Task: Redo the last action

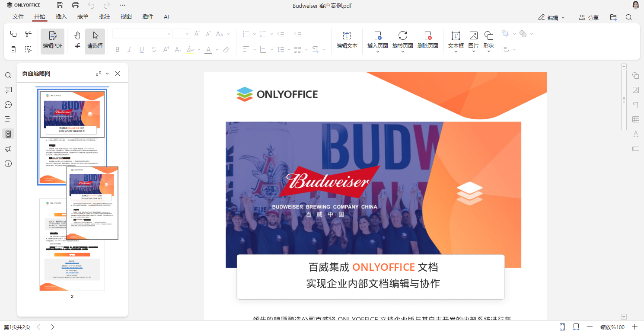Action: (107, 5)
